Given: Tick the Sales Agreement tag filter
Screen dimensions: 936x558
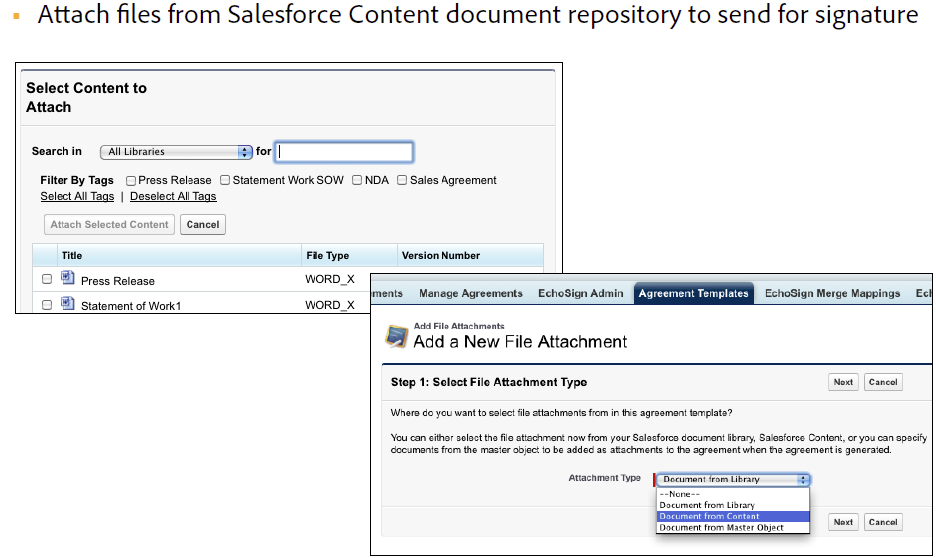Looking at the screenshot, I should [402, 181].
